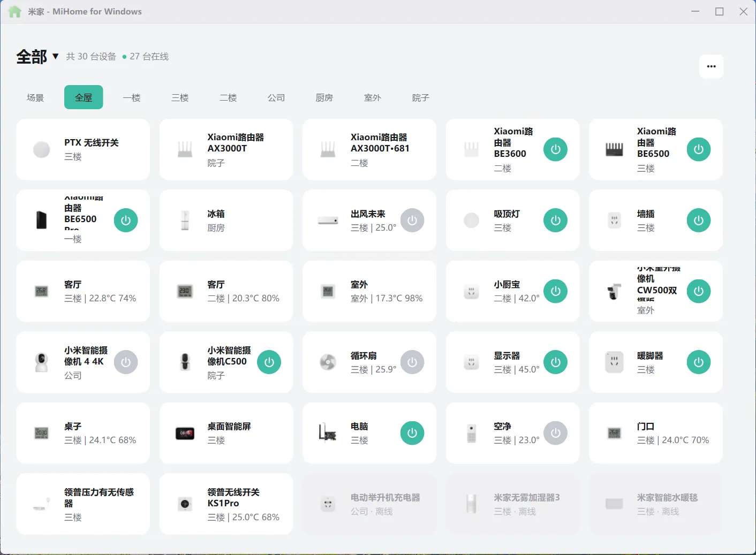Click the 墙插 wall socket icon
This screenshot has width=756, height=555.
click(x=615, y=221)
